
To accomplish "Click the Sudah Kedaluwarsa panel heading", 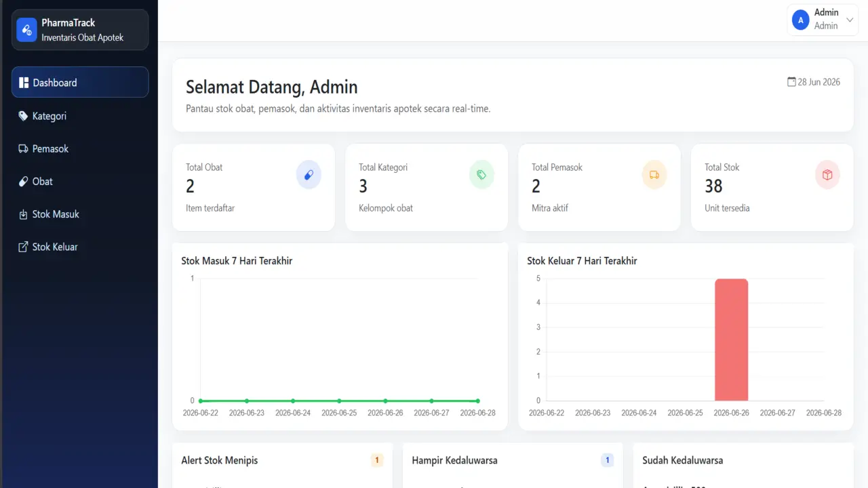I will (x=683, y=460).
